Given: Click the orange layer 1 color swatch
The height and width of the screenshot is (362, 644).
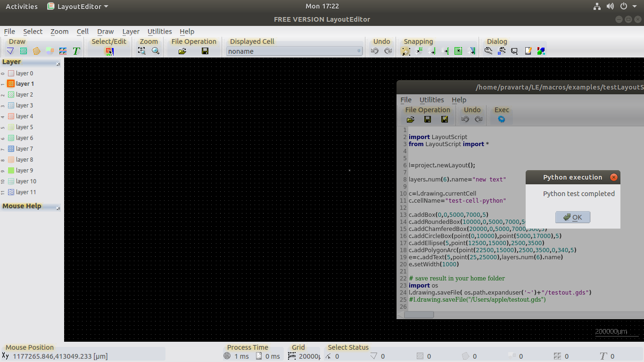Looking at the screenshot, I should (11, 84).
